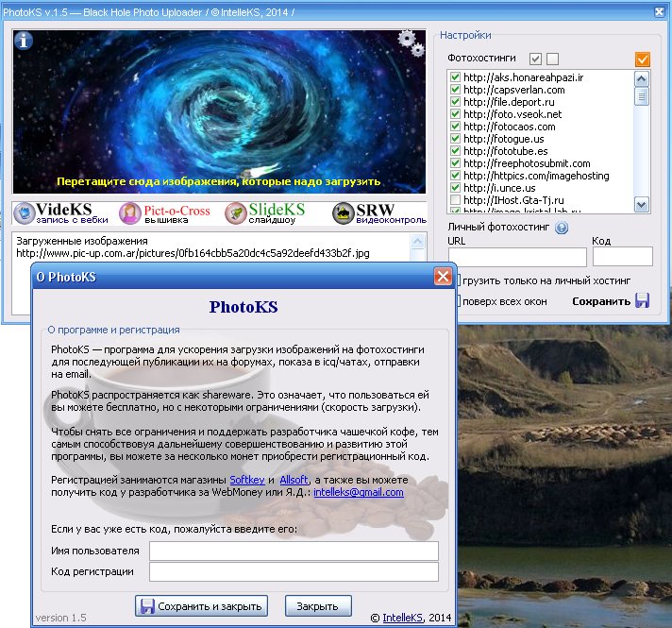Focus the personal hosting URL field
Image resolution: width=672 pixels, height=628 pixels.
point(517,258)
